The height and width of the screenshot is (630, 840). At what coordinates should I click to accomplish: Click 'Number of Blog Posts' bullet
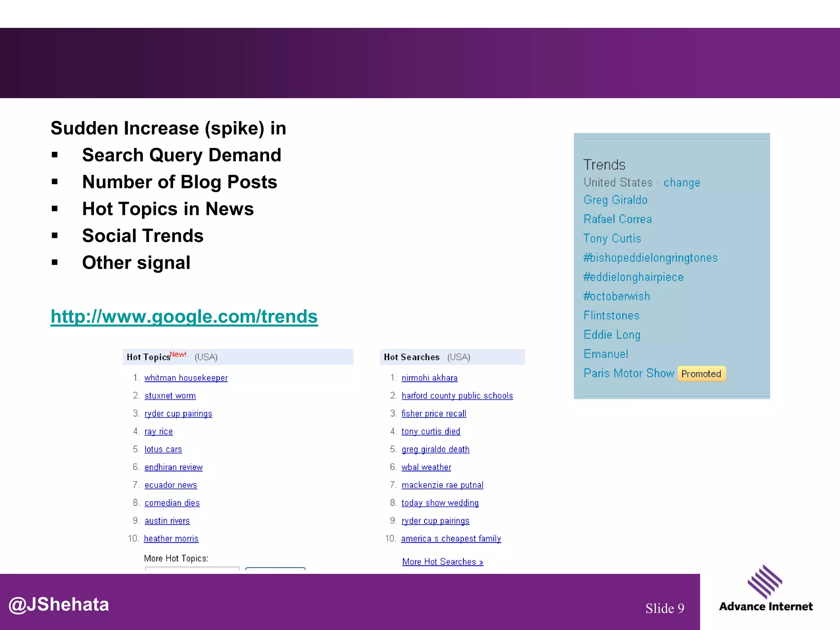point(180,182)
